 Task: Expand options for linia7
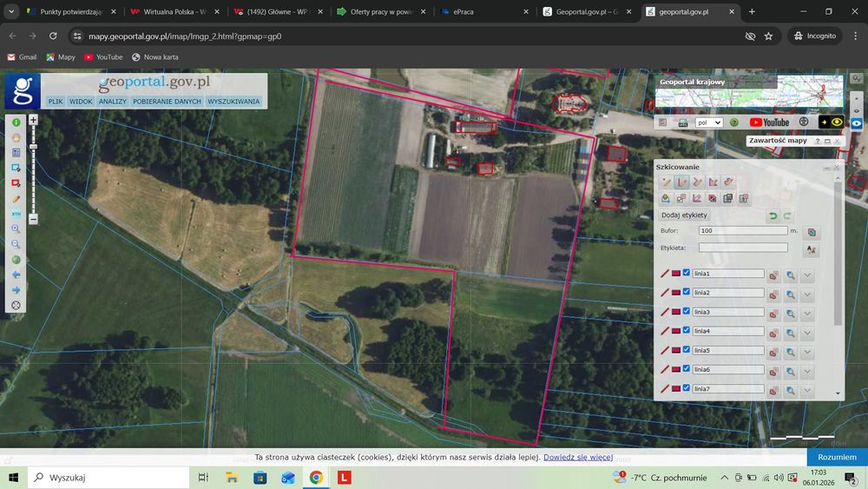pyautogui.click(x=807, y=391)
